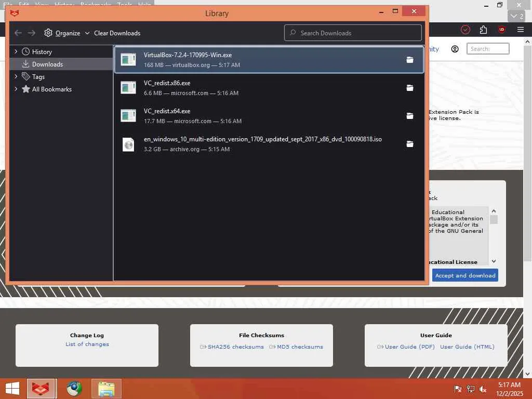Click the webpage vertical scrollbar thumb
532x399 pixels.
[x=527, y=154]
